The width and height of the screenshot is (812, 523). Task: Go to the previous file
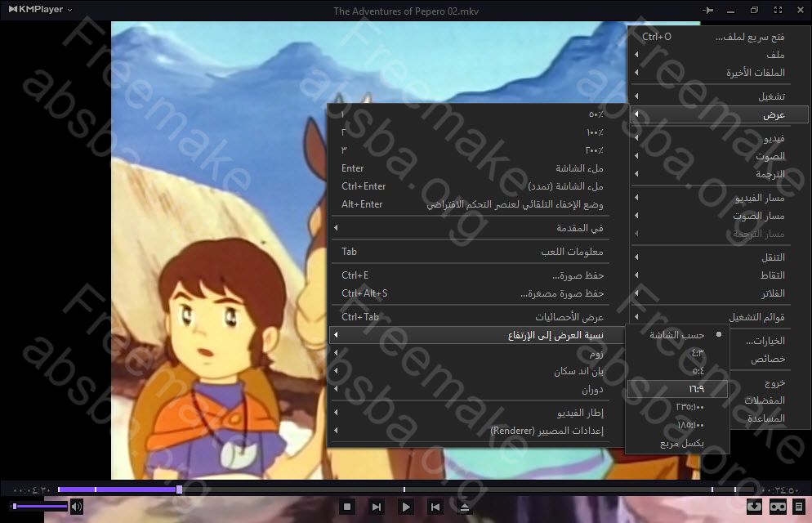click(435, 507)
